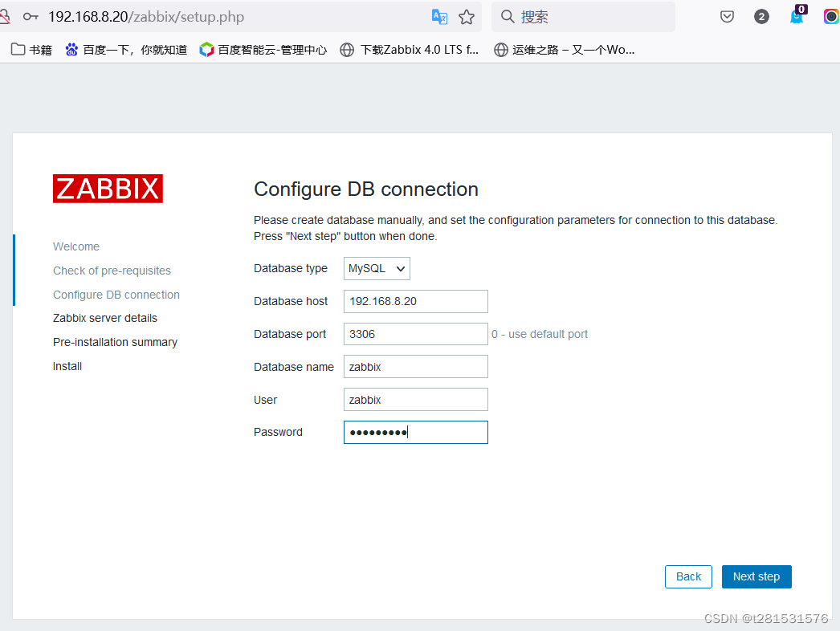
Task: Select Zabbix server details step
Action: tap(105, 318)
